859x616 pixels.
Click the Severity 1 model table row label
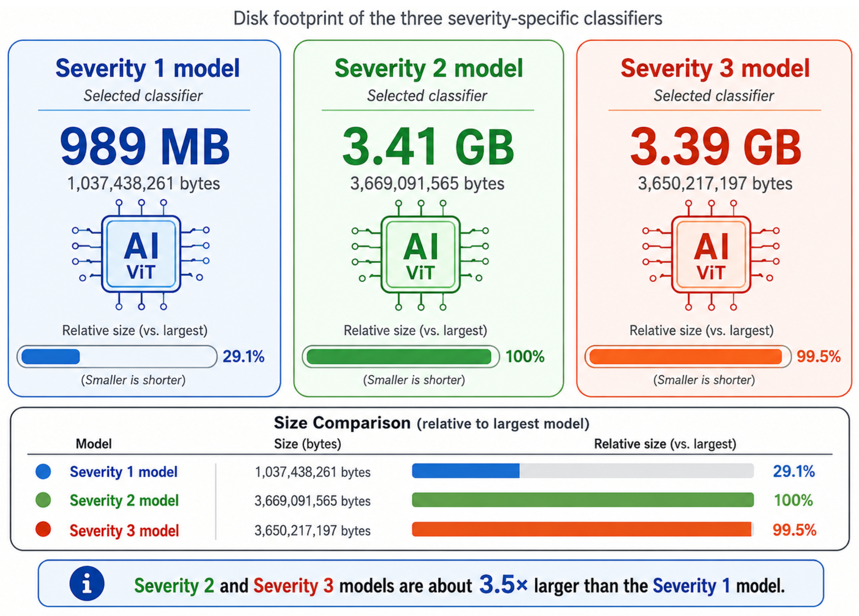click(123, 472)
